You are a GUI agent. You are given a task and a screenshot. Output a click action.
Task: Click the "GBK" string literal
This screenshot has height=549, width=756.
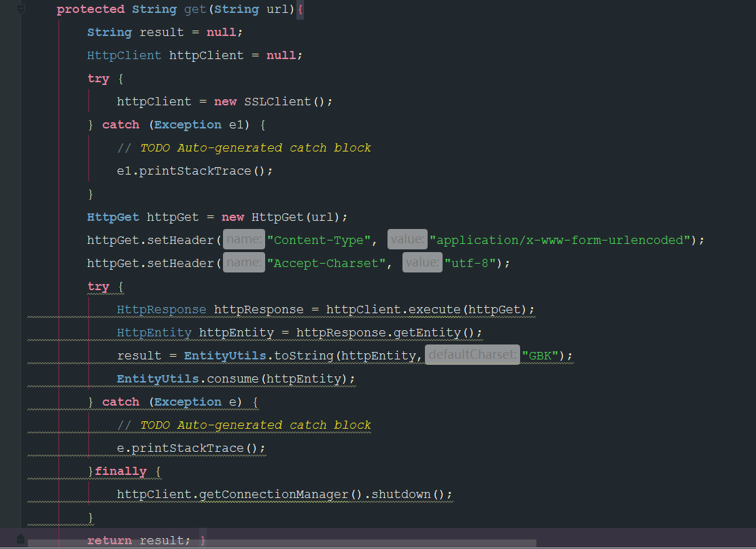click(540, 356)
